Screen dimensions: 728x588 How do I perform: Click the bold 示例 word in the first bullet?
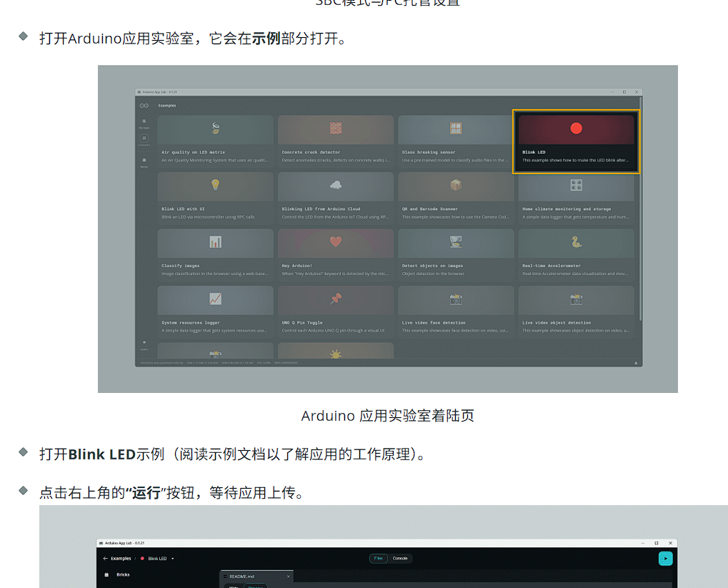tap(266, 38)
